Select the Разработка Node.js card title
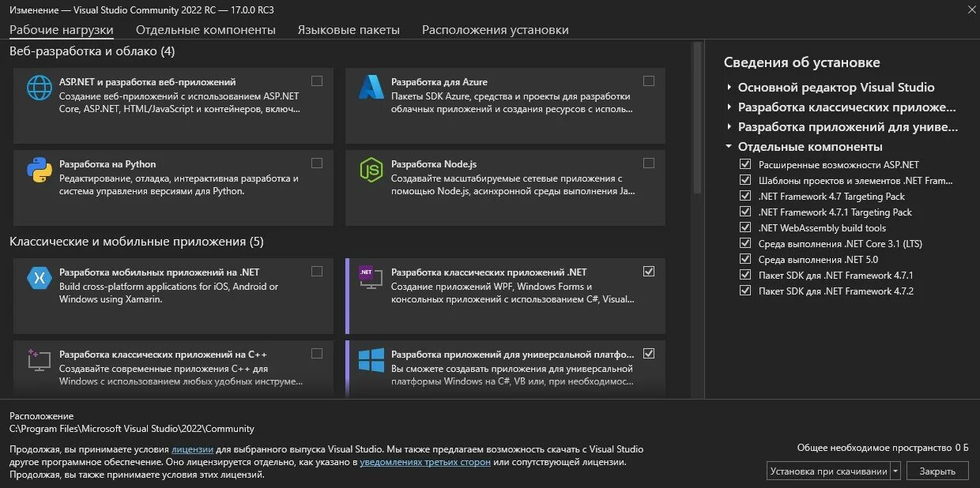Viewport: 980px width, 488px height. coord(434,164)
